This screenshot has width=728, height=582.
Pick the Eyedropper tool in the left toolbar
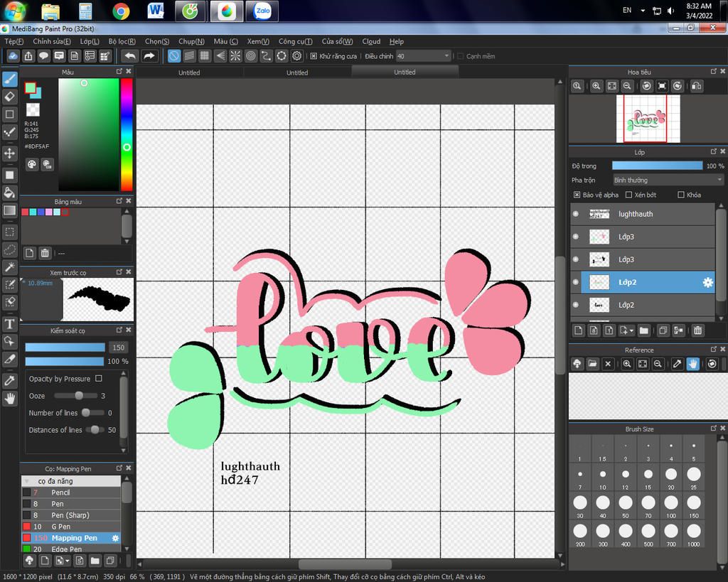point(10,381)
